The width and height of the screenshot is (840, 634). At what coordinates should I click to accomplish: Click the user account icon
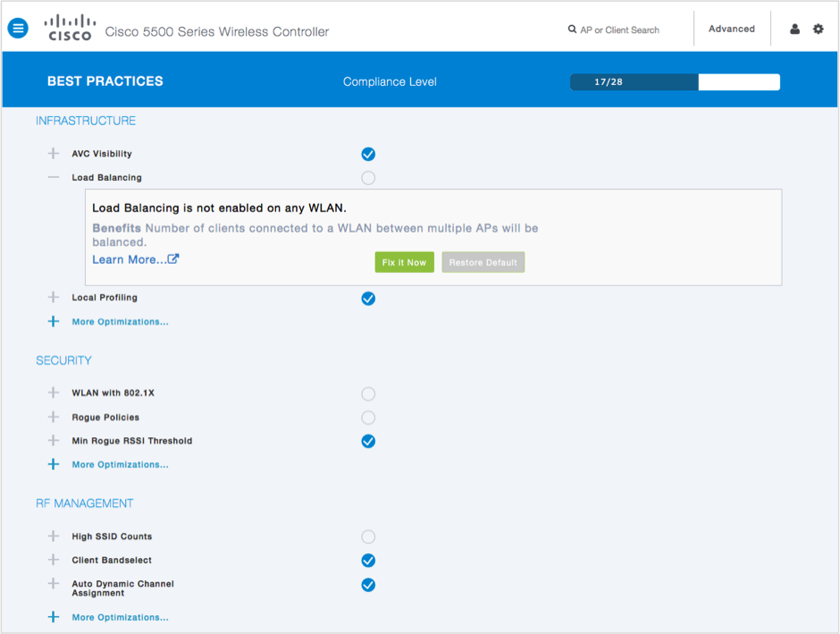click(x=794, y=30)
